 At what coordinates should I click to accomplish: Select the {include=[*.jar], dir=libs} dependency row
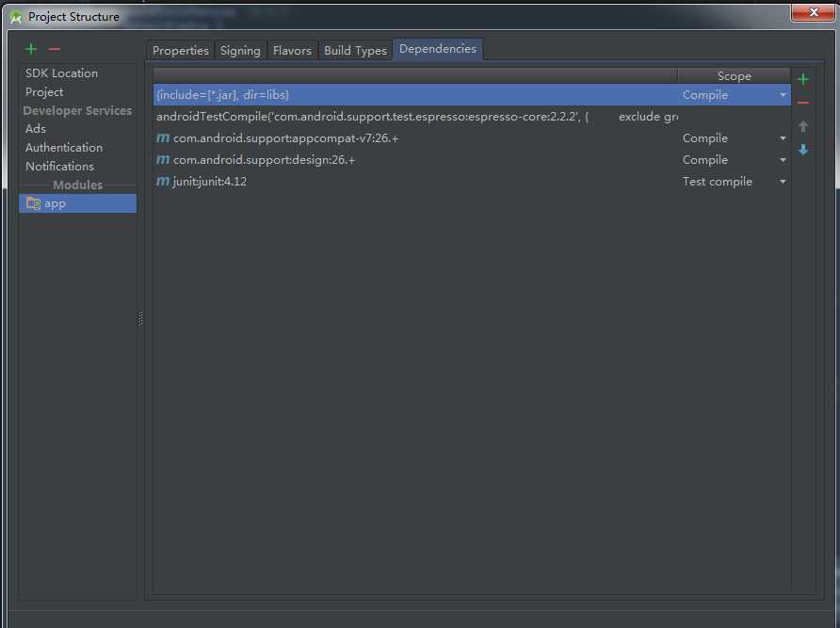pyautogui.click(x=472, y=95)
